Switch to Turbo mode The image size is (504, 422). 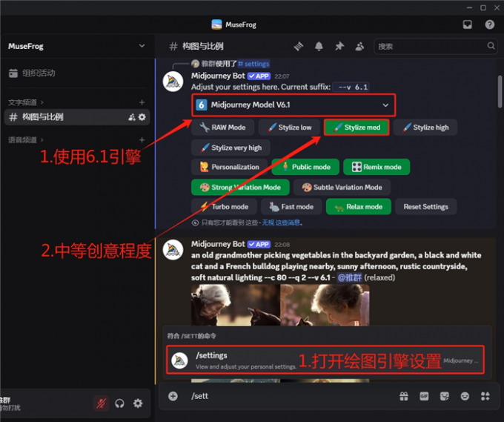(x=224, y=206)
